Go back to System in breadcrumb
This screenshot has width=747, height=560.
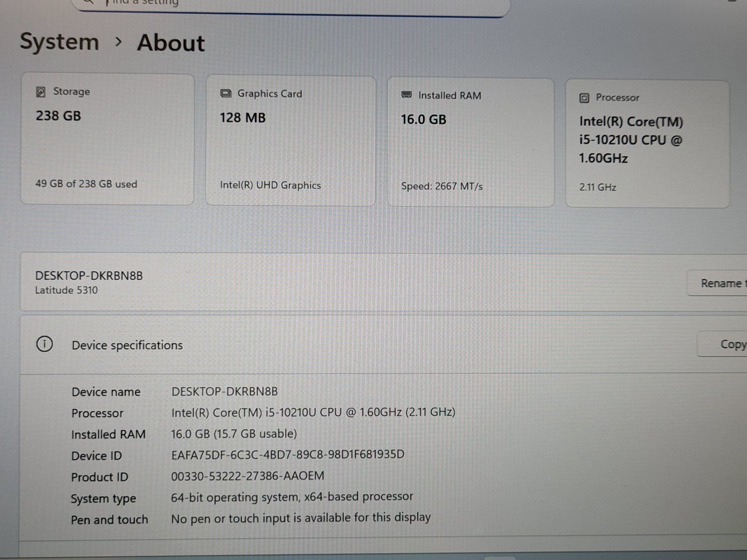pos(60,42)
